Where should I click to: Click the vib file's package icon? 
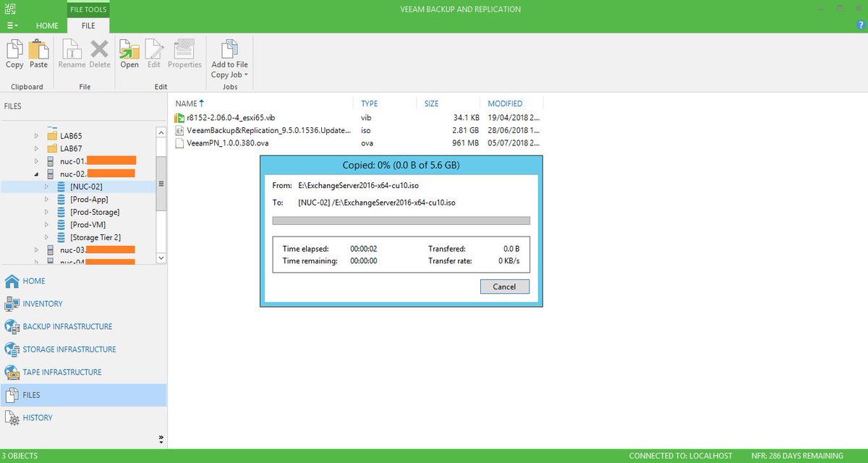click(180, 117)
